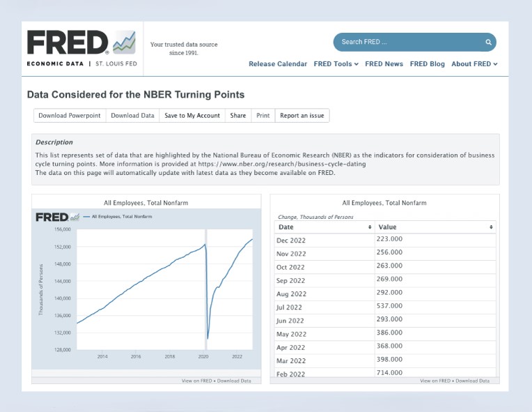This screenshot has width=532, height=412.
Task: Click Report an issue button
Action: click(302, 116)
